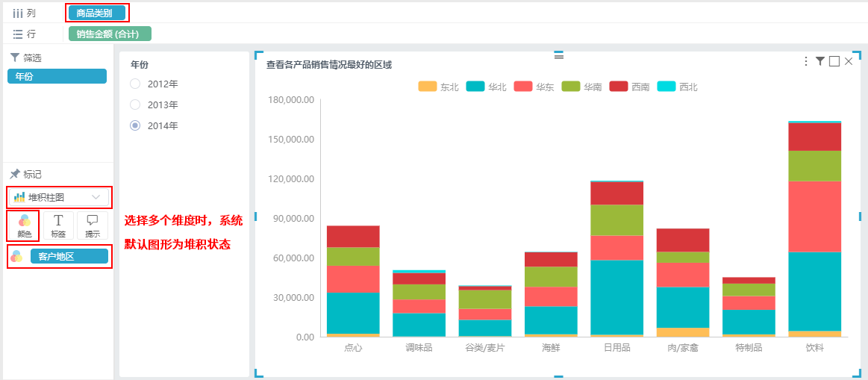Click the 商品类别 pill in the column shelf
Image resolution: width=868 pixels, height=380 pixels.
point(97,13)
